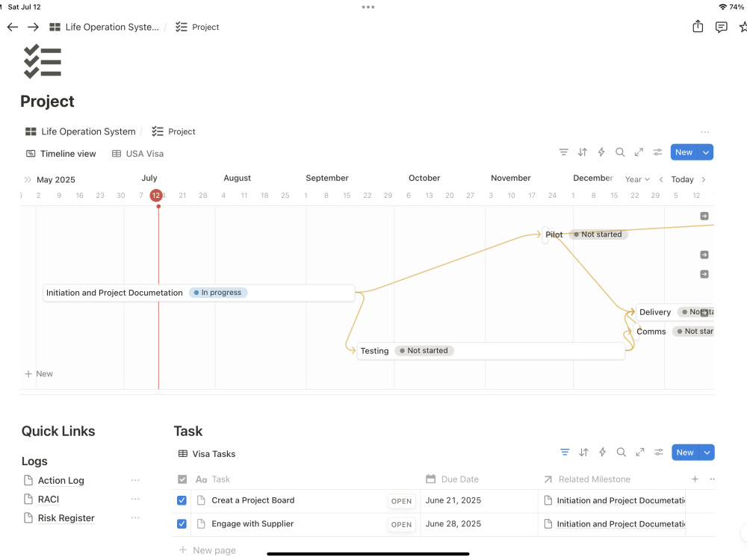Click the June 21, 2025 due date cell
Viewport: 747px width, 560px height.
point(479,500)
